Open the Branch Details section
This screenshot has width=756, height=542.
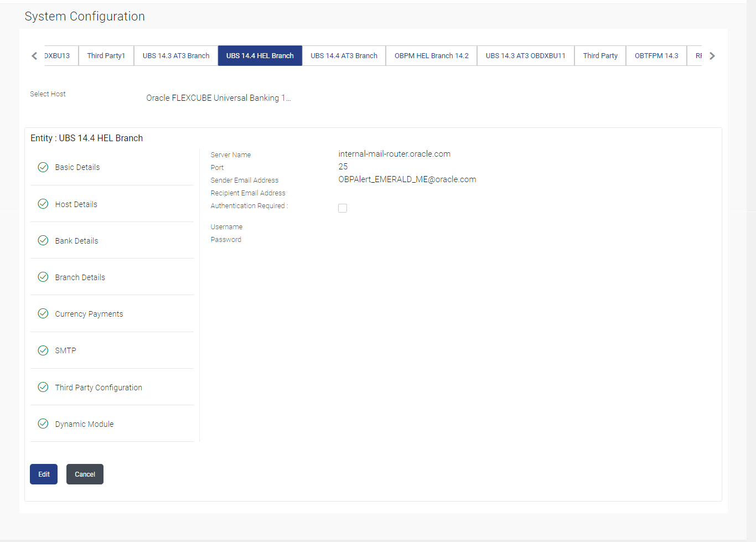click(112, 277)
